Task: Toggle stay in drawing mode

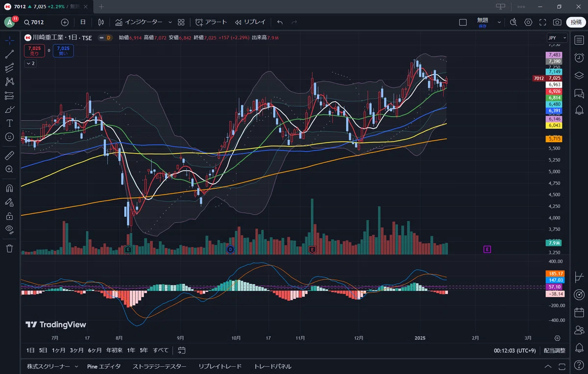Action: click(9, 201)
